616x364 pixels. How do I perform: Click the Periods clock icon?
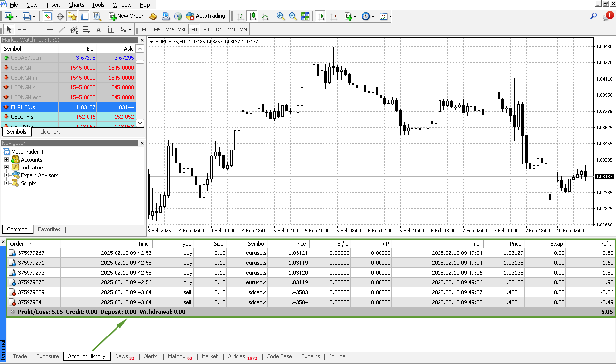click(x=366, y=16)
